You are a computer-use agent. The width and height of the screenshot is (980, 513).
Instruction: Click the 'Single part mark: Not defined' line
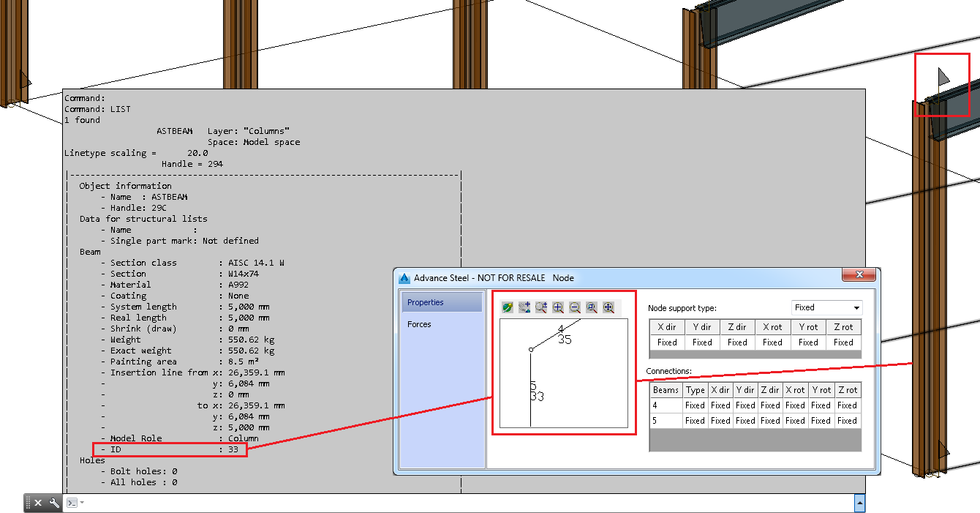coord(179,241)
